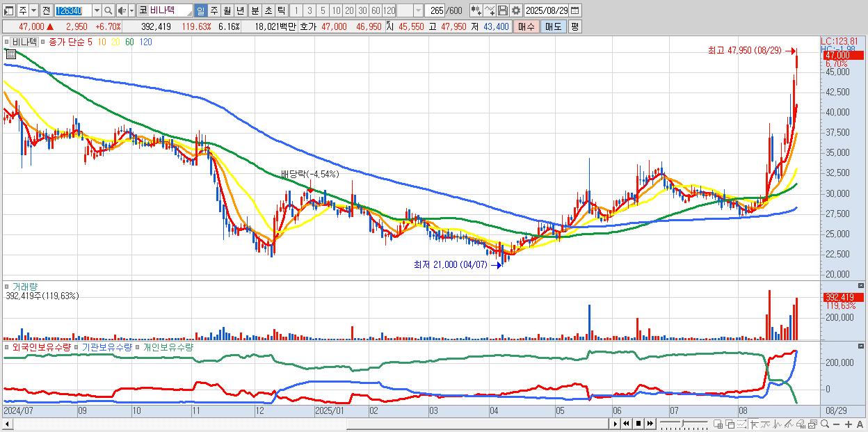Click the line/check drawing tool icon in top toolbar
Image resolution: width=868 pixels, height=432 pixels.
(490, 10)
